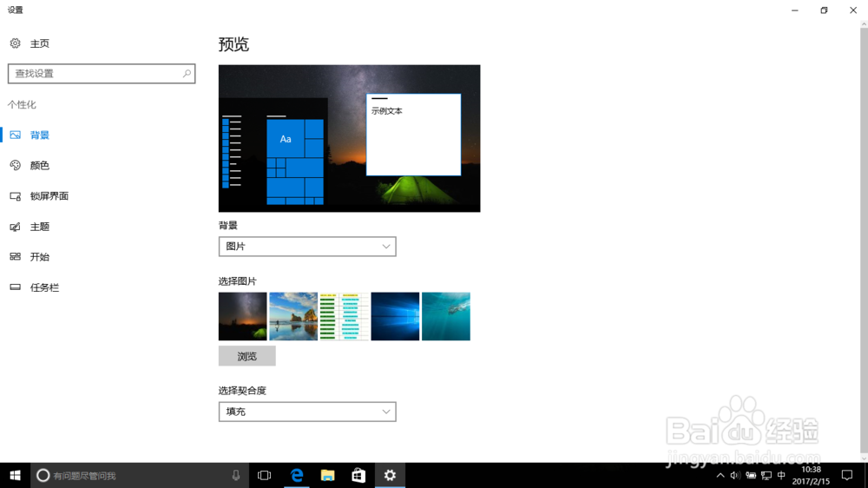Click the 示例文本 sample text in preview
Screen dimensions: 868x488
click(x=387, y=111)
